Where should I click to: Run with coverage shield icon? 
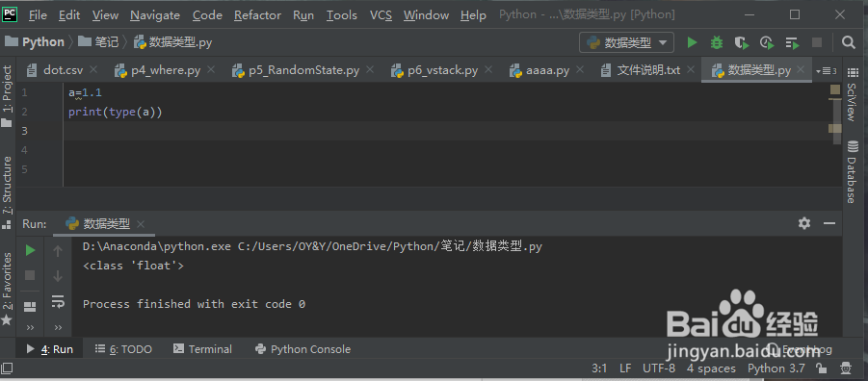(x=741, y=42)
